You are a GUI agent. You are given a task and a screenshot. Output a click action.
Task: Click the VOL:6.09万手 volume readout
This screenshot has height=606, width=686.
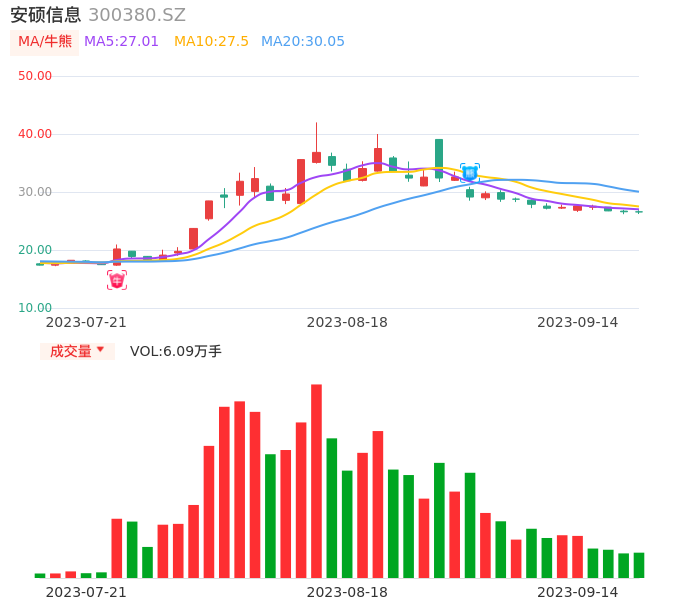176,351
